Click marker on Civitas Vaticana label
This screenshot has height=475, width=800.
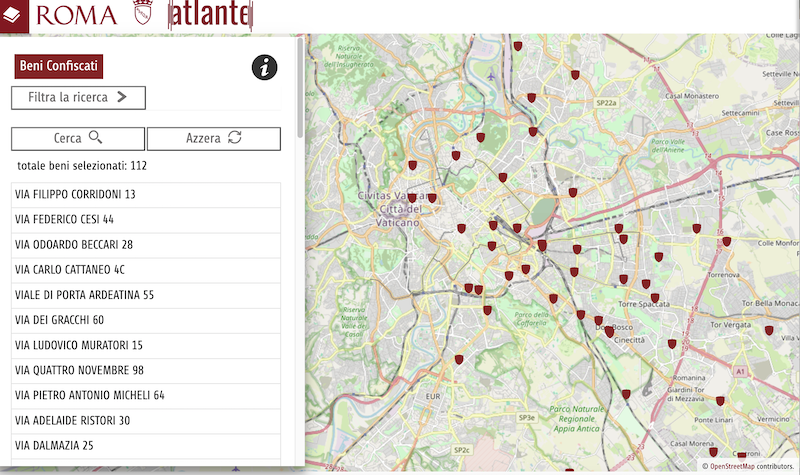(412, 198)
